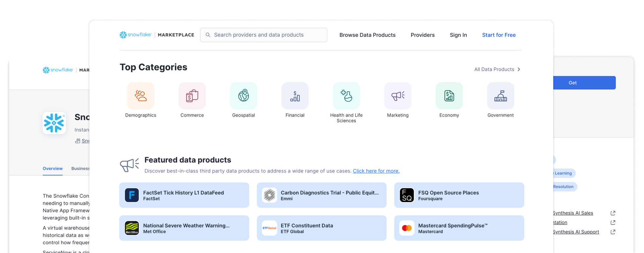644x253 pixels.
Task: Expand All Data Products chevron arrow
Action: click(x=519, y=69)
